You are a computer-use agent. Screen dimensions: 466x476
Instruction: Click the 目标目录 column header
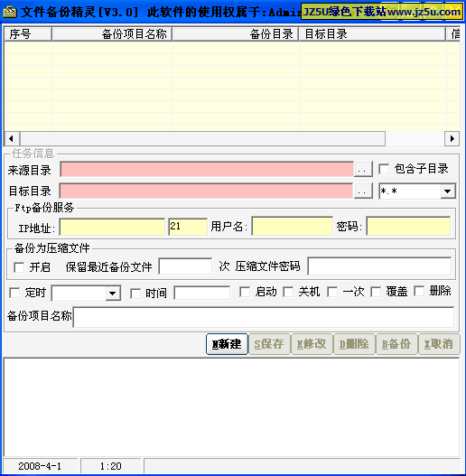372,34
